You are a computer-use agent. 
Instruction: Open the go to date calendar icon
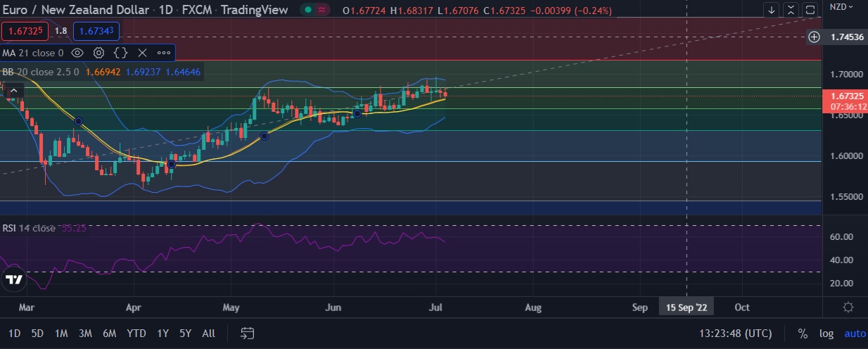point(247,334)
